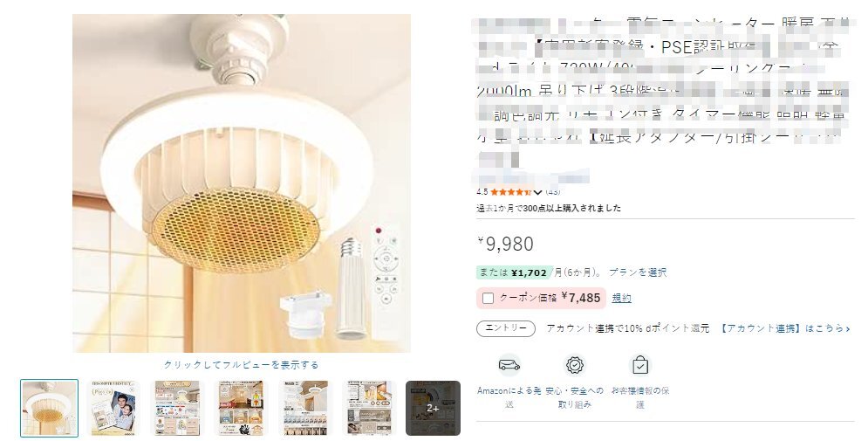Select the second thumbnail with couple photo

coord(113,409)
